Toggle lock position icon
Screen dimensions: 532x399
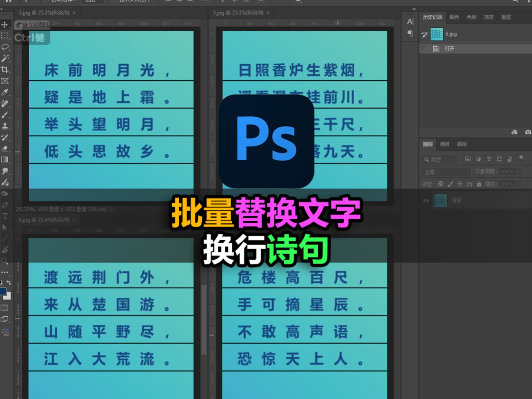pyautogui.click(x=460, y=184)
